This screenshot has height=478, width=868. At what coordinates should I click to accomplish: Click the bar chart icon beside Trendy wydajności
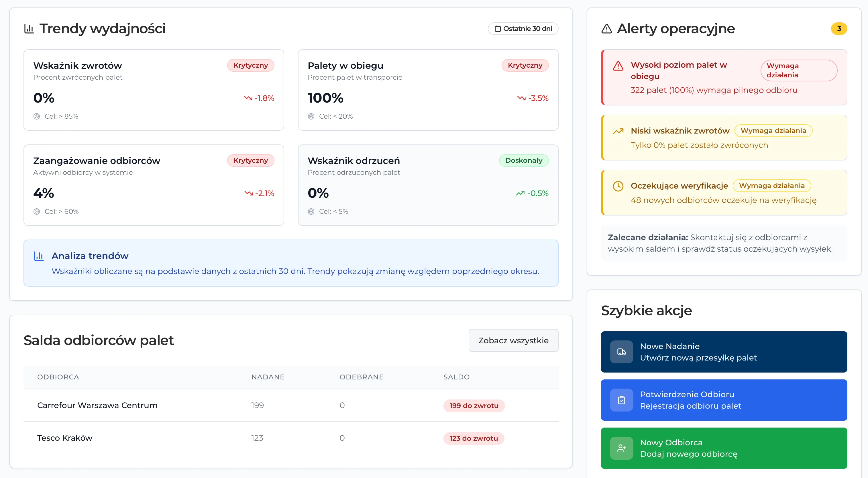tap(29, 29)
